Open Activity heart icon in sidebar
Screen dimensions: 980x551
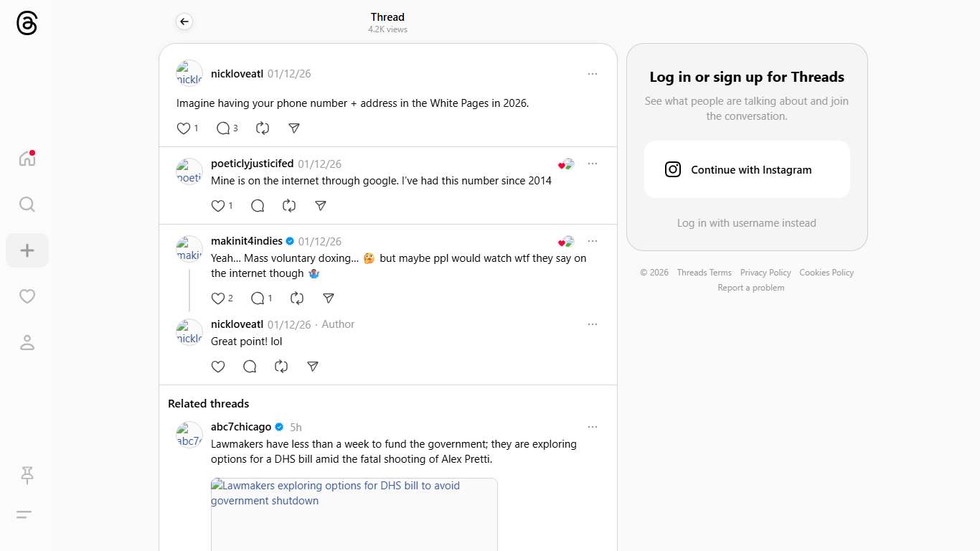[27, 296]
